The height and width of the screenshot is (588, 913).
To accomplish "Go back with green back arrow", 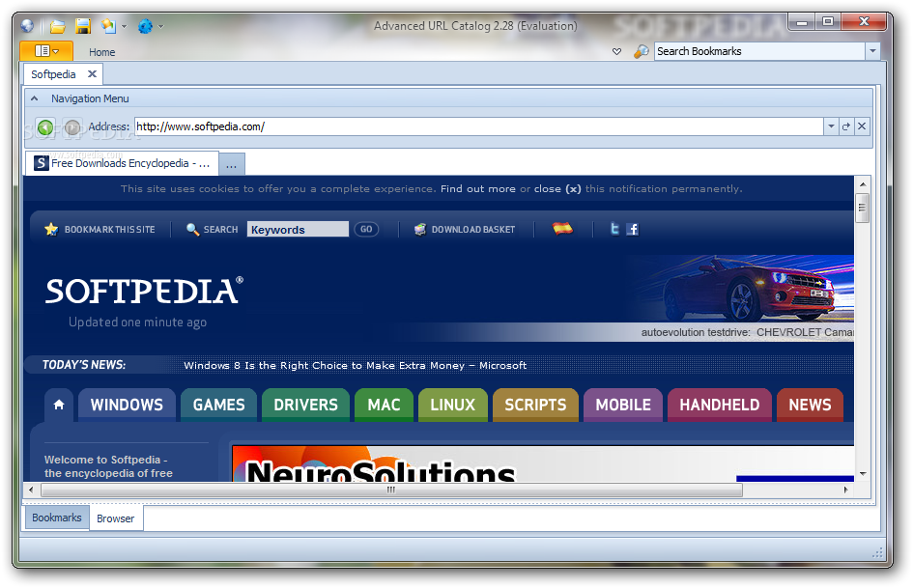I will [x=45, y=126].
